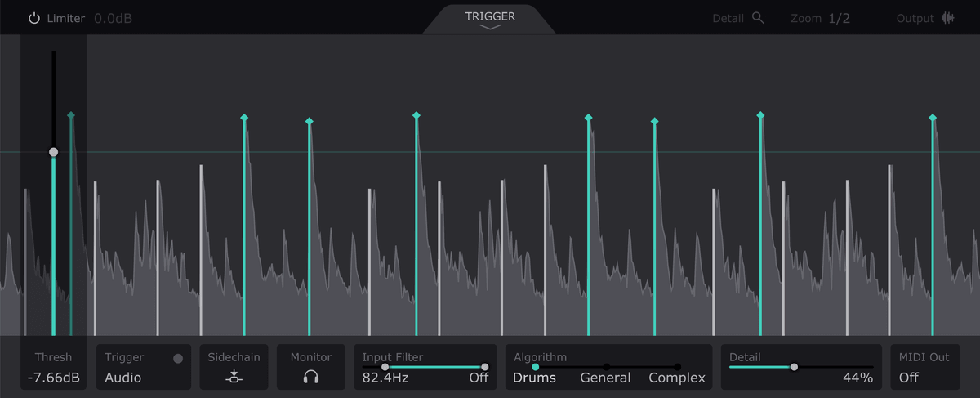Click the Detail slider handle
Viewport: 980px width, 398px height.
click(x=794, y=367)
